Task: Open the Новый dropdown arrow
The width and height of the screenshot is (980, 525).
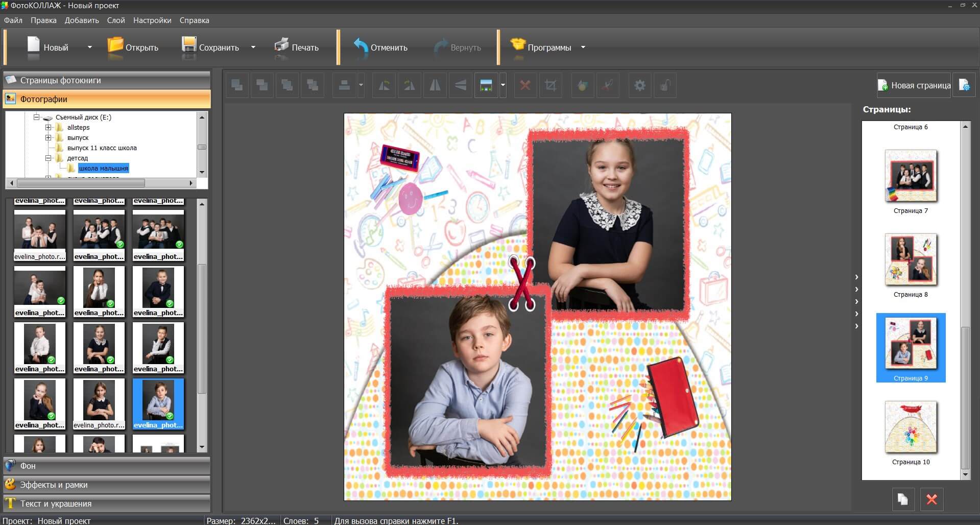Action: (x=90, y=47)
